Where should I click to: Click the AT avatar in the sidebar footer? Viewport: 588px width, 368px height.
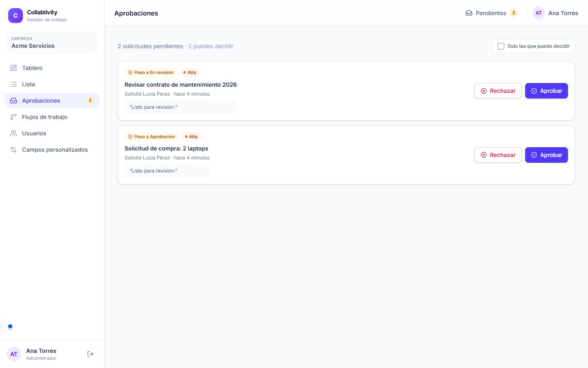coord(14,354)
